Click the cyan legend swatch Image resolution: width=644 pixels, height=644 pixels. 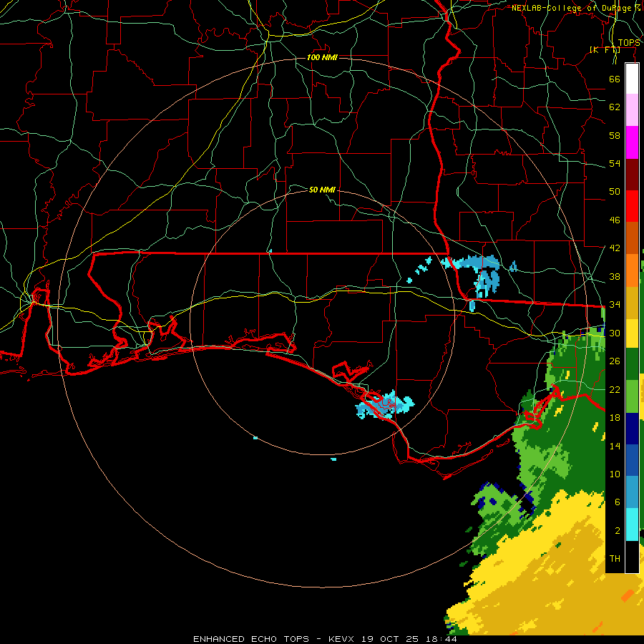pyautogui.click(x=632, y=525)
